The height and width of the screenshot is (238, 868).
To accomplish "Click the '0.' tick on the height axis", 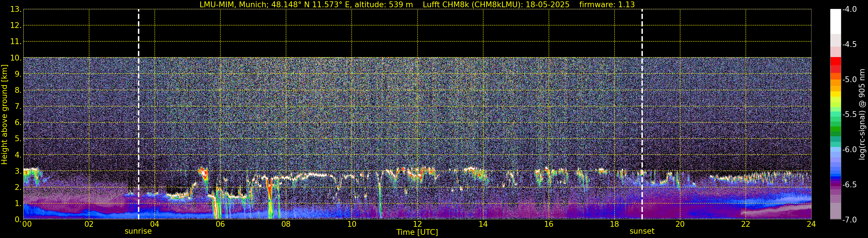I will (18, 220).
